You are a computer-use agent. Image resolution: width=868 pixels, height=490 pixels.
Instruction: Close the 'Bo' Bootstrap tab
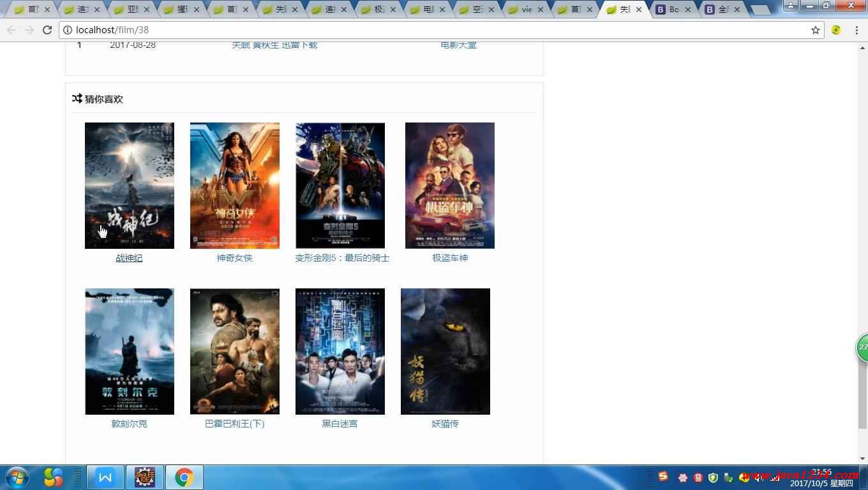(687, 10)
